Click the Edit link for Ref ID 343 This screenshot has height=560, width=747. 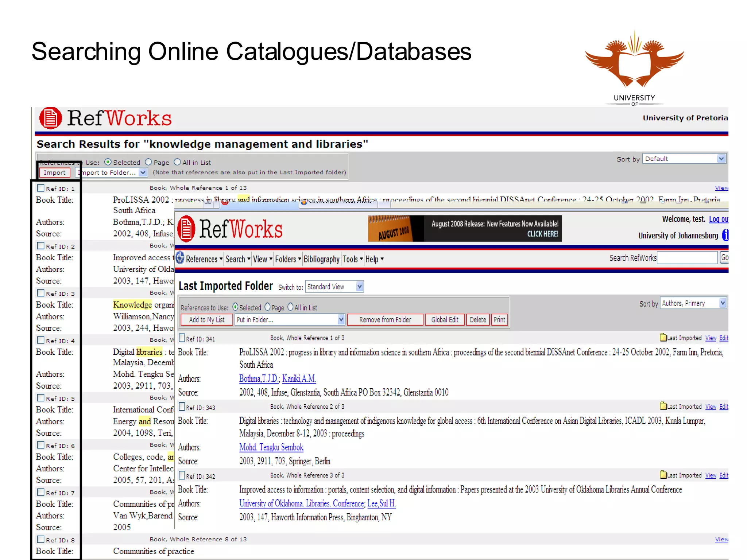pyautogui.click(x=724, y=407)
